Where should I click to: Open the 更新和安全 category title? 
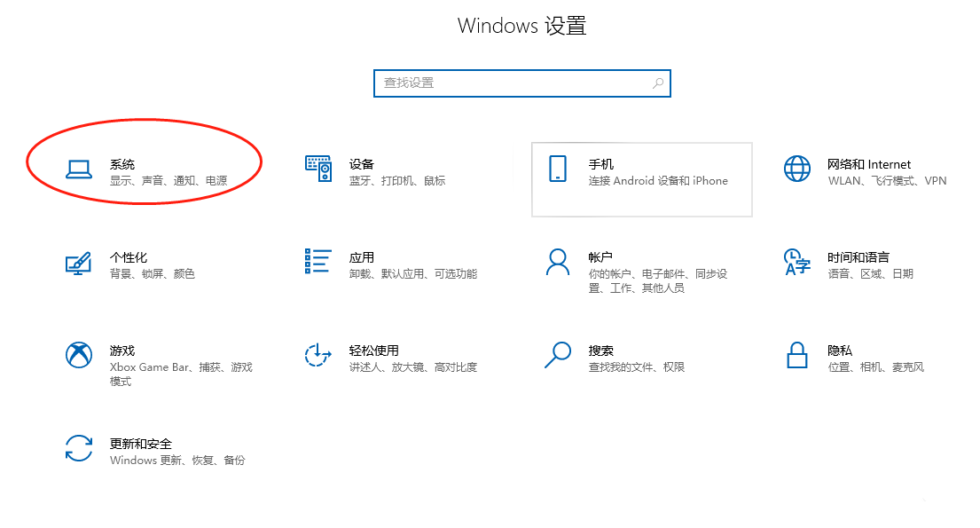[141, 445]
